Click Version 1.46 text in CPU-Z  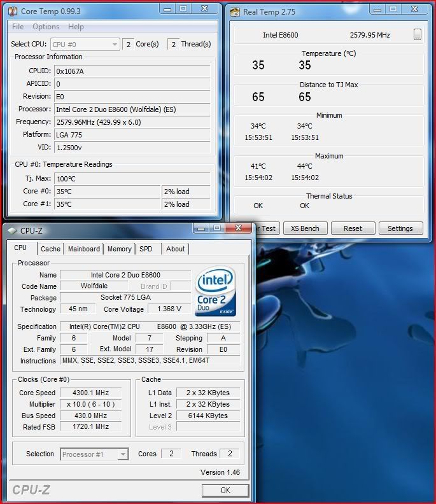pyautogui.click(x=220, y=472)
